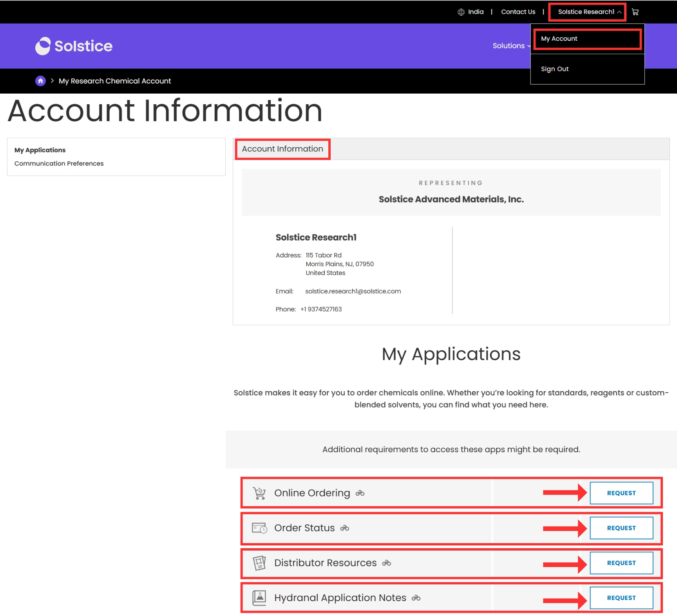Select My Account from the user menu
This screenshot has width=677, height=616.
pyautogui.click(x=587, y=39)
